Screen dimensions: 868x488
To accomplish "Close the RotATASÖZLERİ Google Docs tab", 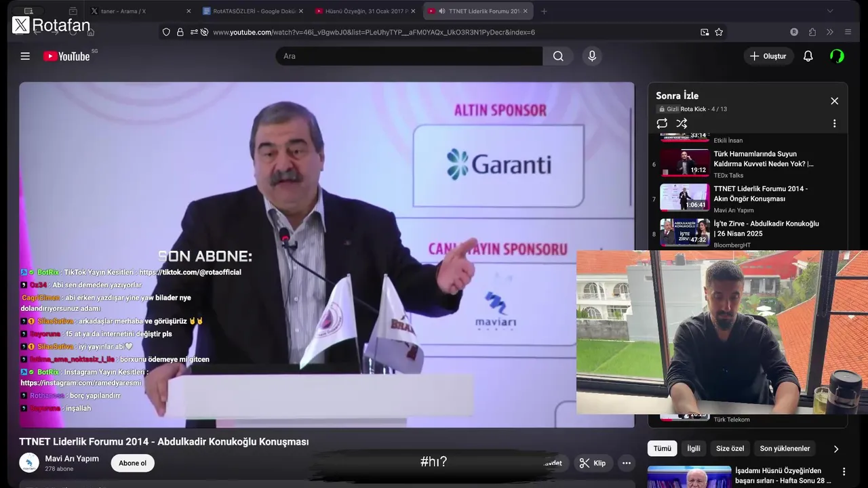I will coord(301,12).
